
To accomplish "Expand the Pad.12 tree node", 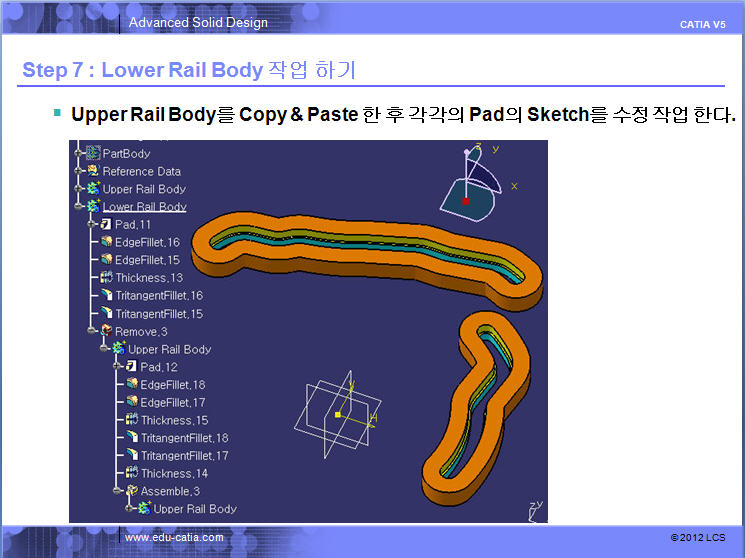I will pyautogui.click(x=117, y=367).
